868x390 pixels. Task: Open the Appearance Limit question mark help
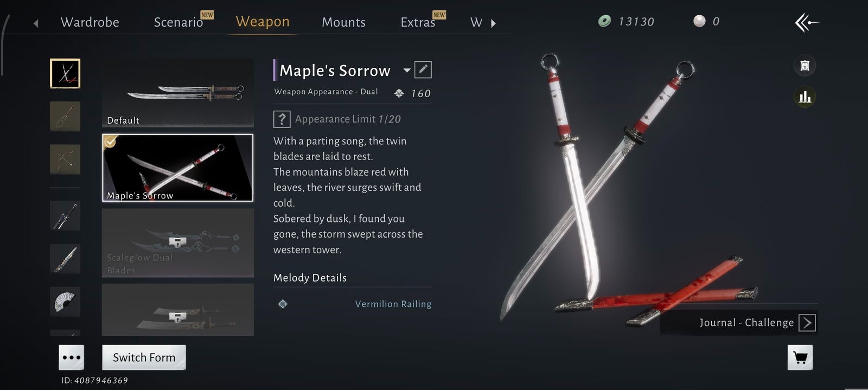click(282, 119)
